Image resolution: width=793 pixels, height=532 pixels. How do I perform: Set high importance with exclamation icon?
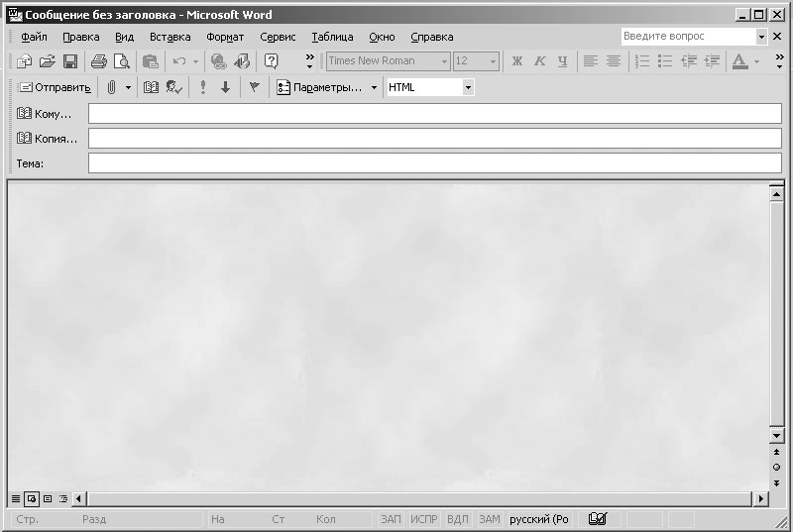[203, 87]
